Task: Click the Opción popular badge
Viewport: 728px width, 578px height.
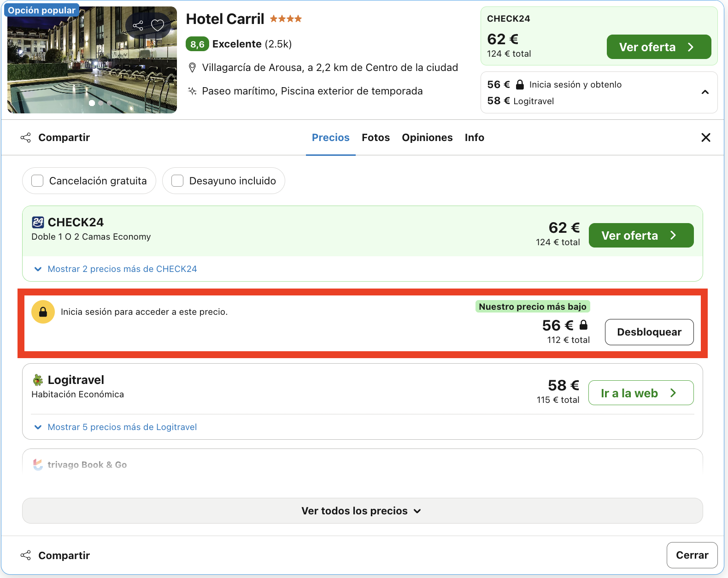Action: tap(41, 10)
